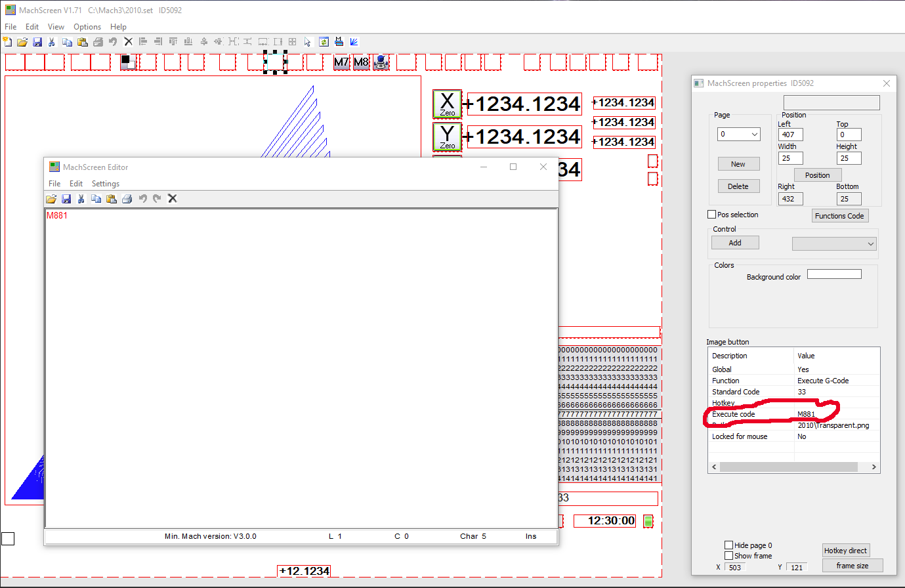The width and height of the screenshot is (905, 588).
Task: Enable the Pos selection checkbox
Action: click(x=711, y=215)
